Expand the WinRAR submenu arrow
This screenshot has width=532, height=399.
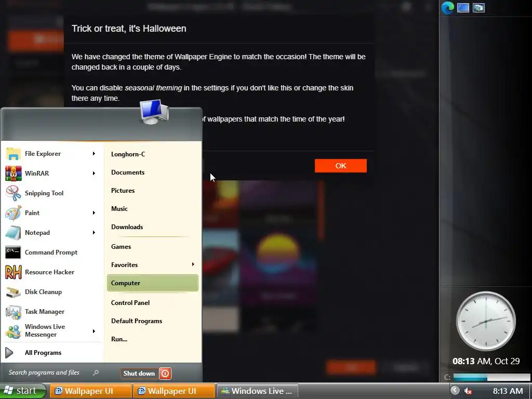pos(94,174)
